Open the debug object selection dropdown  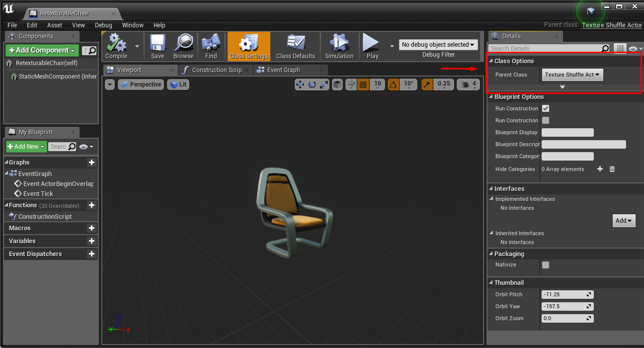coord(438,45)
